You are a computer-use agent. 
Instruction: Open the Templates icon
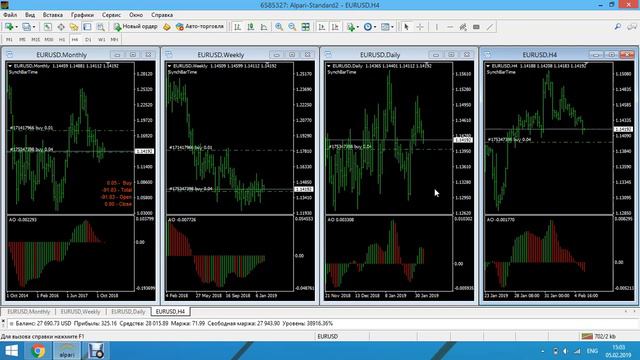pos(385,27)
